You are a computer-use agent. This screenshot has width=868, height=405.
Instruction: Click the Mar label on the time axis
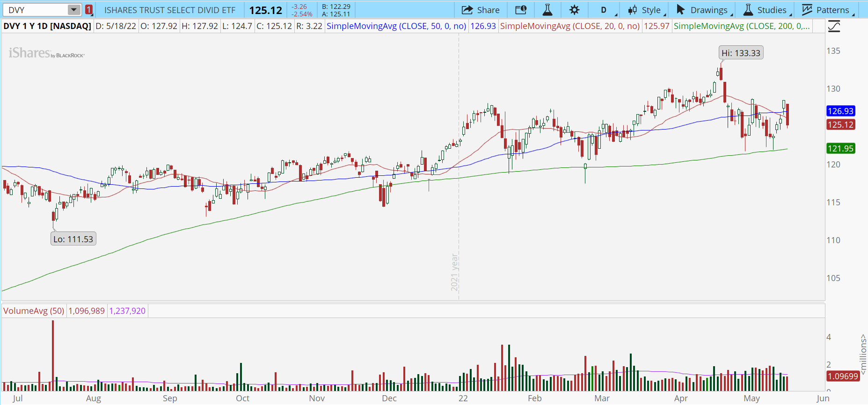(x=602, y=398)
